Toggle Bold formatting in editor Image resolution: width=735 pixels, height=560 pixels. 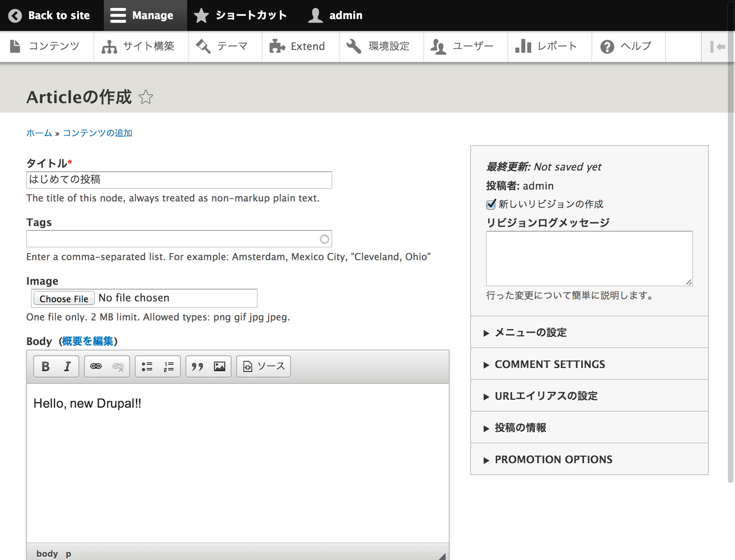46,366
